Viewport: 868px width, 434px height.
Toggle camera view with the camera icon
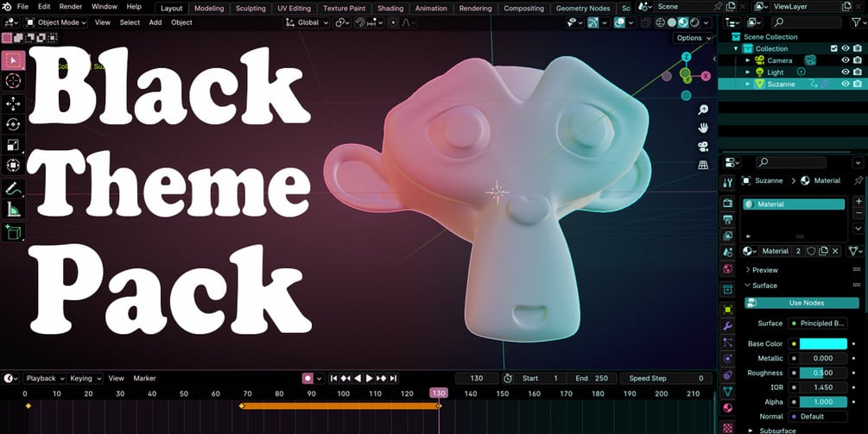703,147
